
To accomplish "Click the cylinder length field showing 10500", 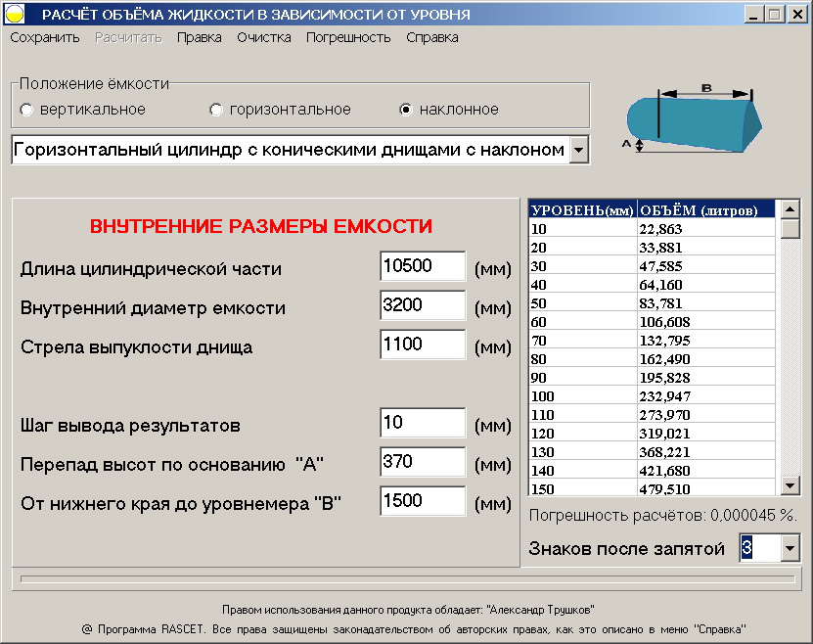I will pyautogui.click(x=423, y=265).
